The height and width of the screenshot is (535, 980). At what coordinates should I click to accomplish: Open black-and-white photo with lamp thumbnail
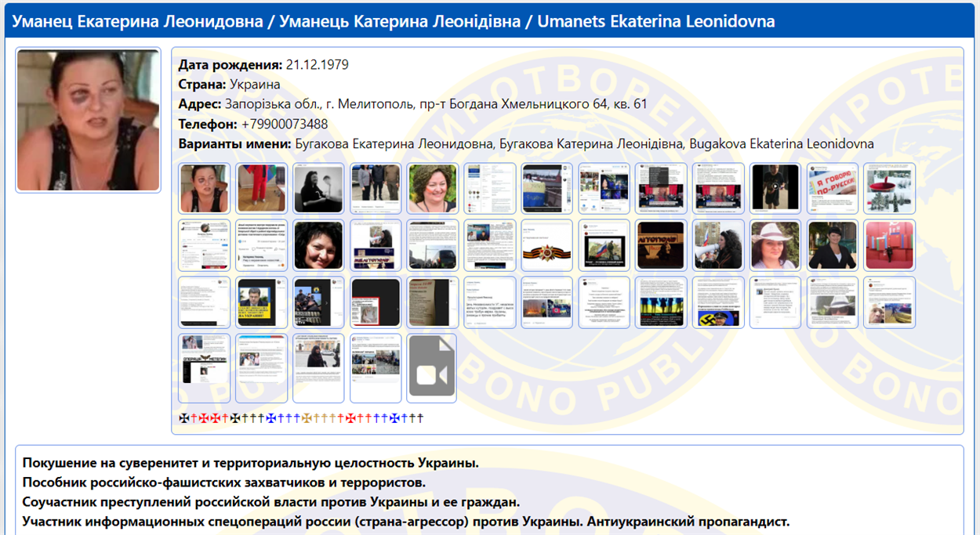click(318, 188)
